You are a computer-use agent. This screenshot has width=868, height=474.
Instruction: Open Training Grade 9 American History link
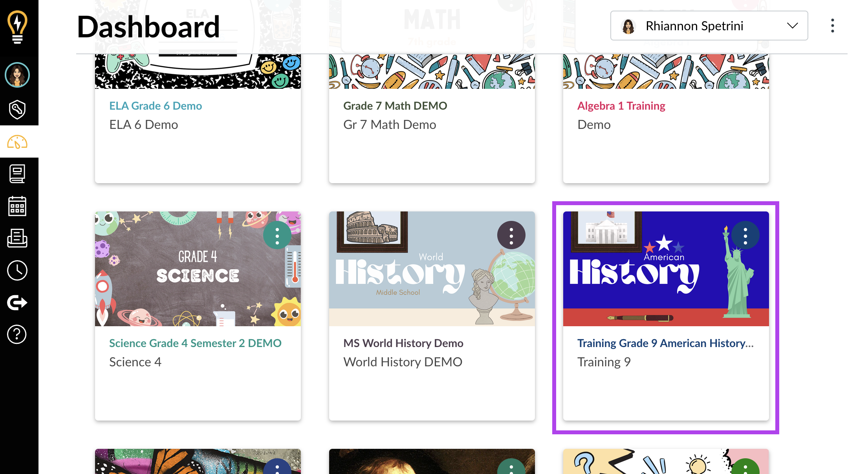(x=665, y=343)
